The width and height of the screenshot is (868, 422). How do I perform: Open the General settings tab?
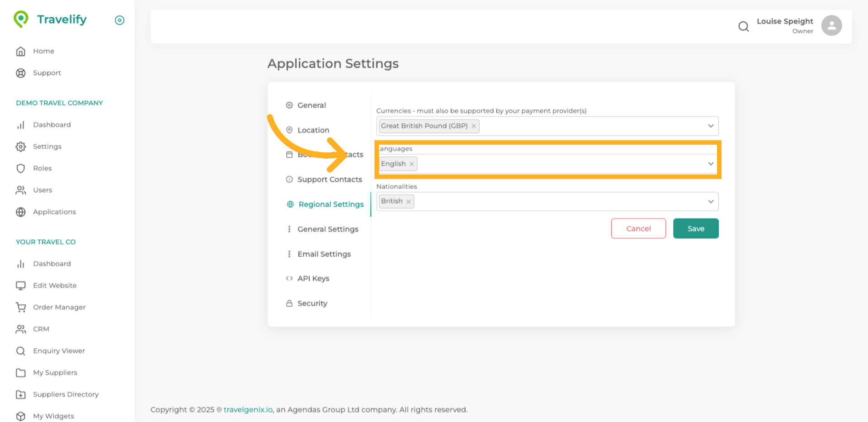(x=311, y=105)
